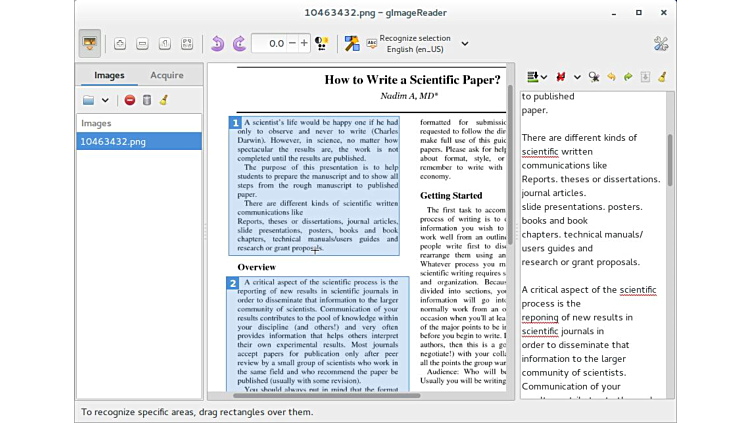This screenshot has height=423, width=752.
Task: Remove the image from list red icon
Action: 129,100
